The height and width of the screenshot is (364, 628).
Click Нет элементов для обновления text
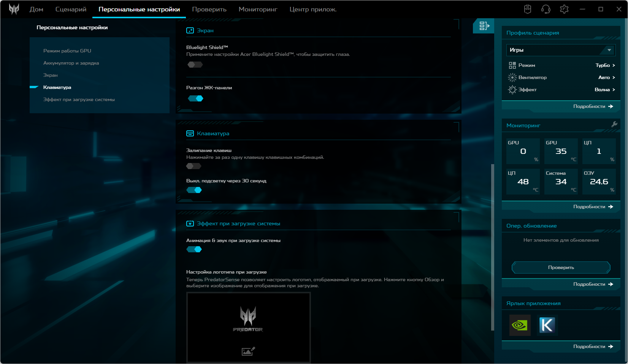pos(561,240)
